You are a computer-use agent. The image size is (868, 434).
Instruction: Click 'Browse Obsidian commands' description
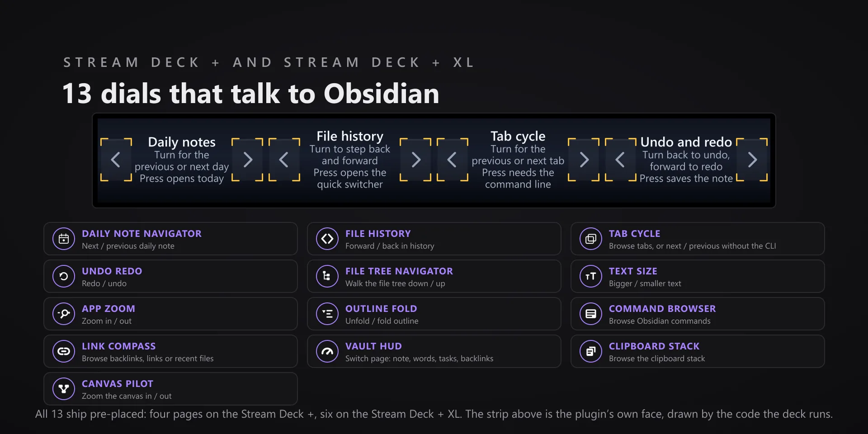[x=660, y=321]
